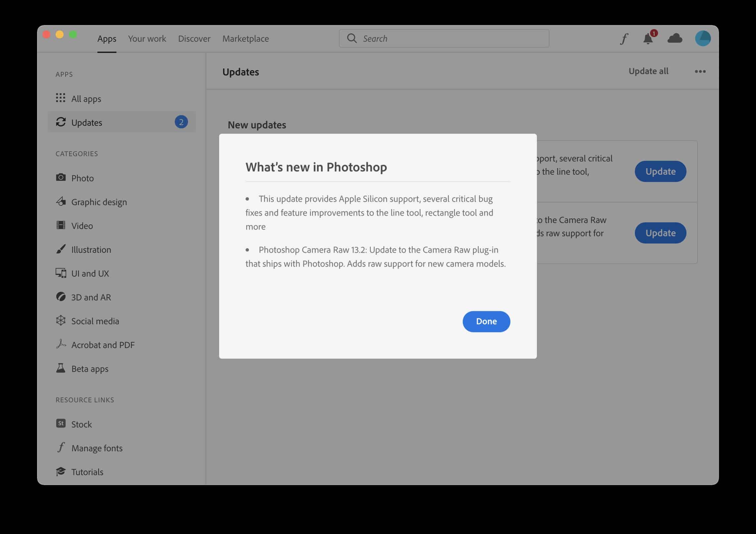Open Beta apps flask icon
Screen dimensions: 756x534
point(61,368)
